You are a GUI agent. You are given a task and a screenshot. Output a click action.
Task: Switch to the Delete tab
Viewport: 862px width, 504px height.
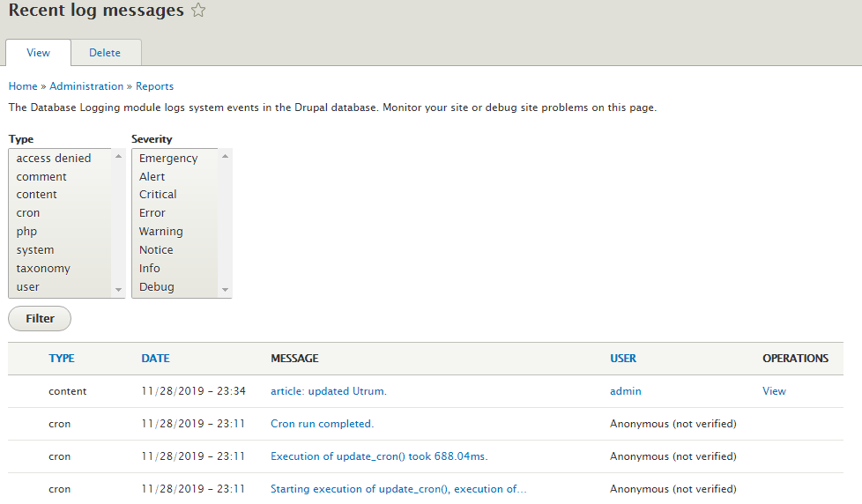point(105,53)
